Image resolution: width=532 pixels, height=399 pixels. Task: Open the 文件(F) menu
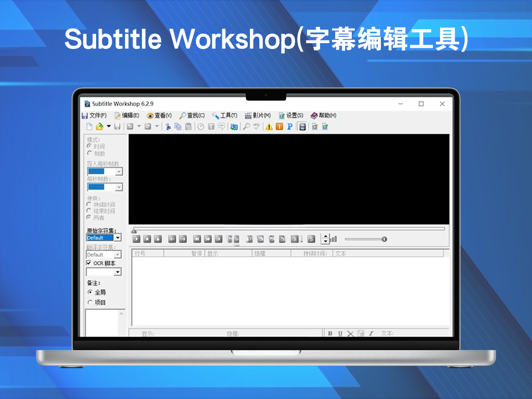(95, 115)
